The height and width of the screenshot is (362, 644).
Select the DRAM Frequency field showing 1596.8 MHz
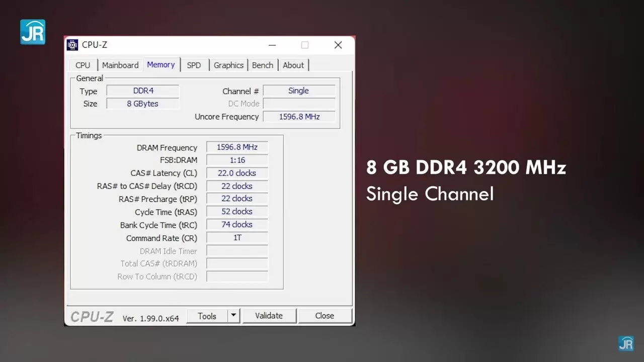(x=237, y=147)
